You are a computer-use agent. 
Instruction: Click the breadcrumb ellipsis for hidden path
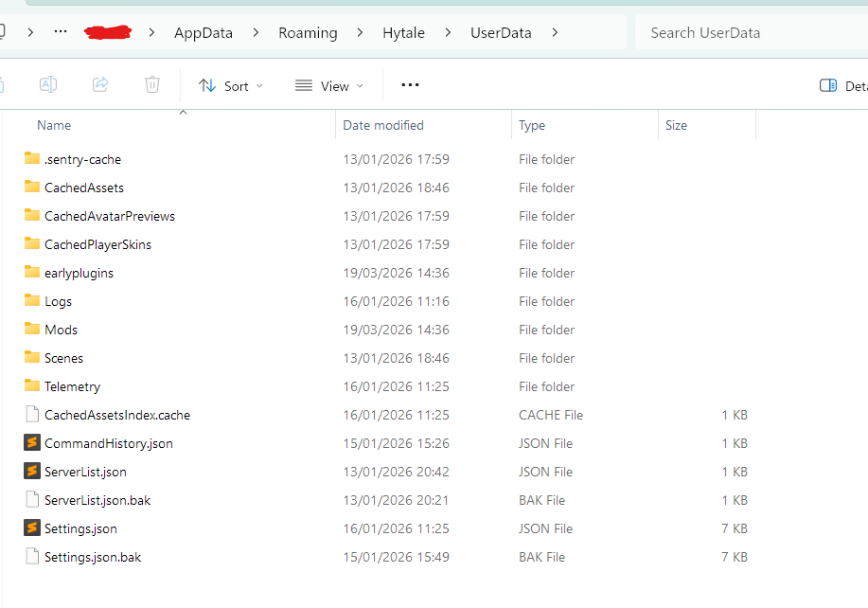point(61,31)
